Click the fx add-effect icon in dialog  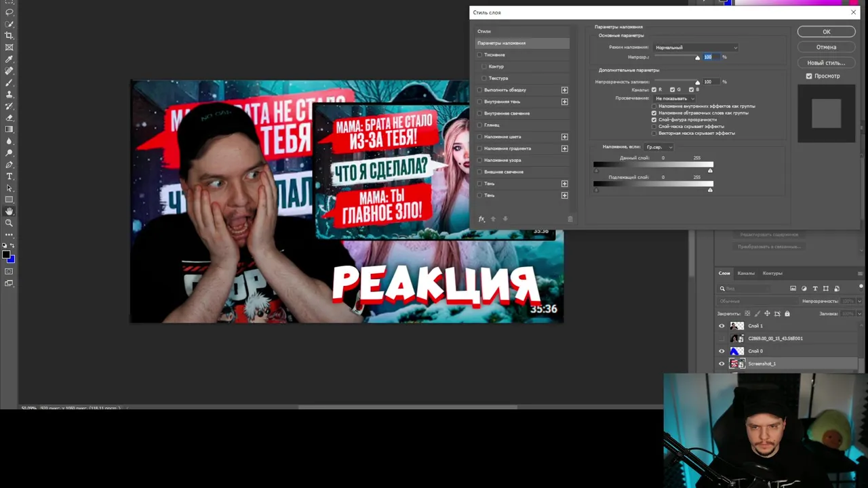481,219
